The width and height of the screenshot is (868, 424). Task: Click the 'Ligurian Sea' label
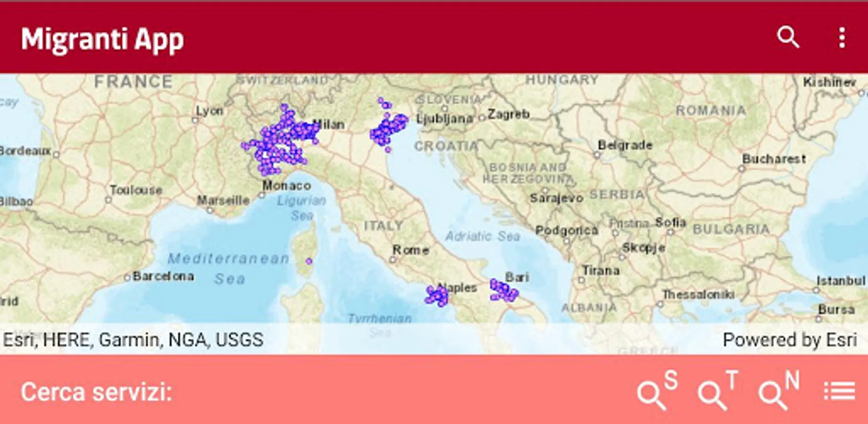point(301,208)
